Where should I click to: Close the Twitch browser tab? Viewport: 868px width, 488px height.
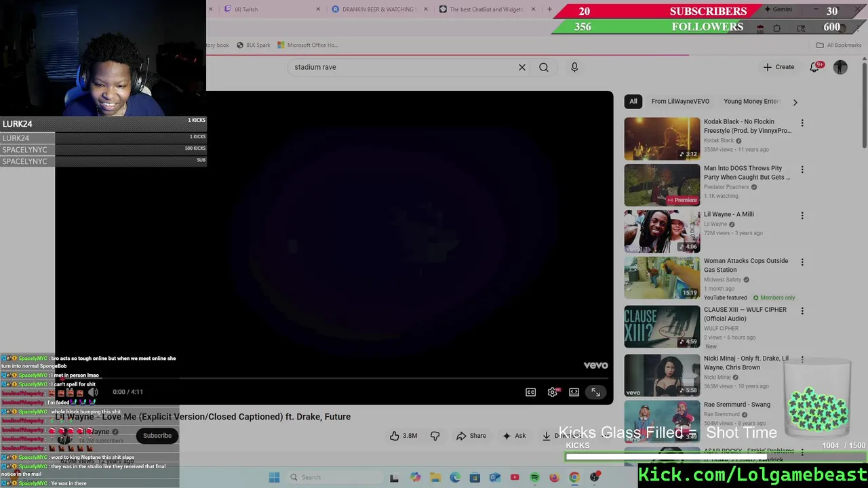coord(319,9)
